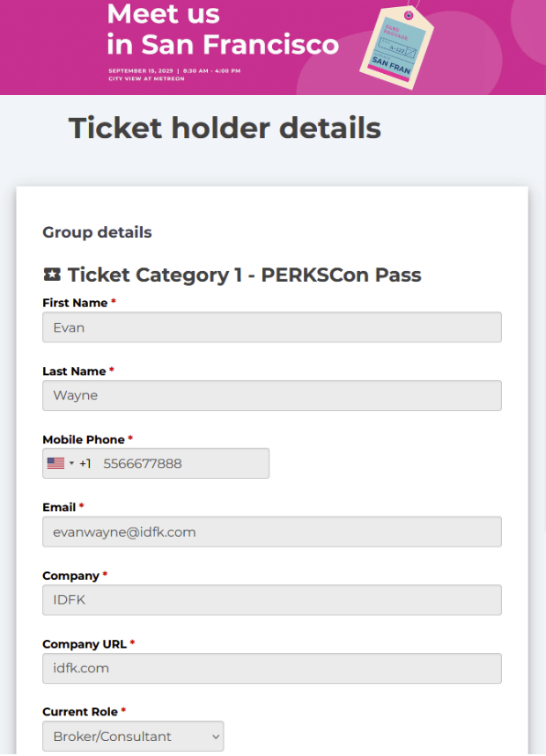Click the Current Role label
Image resolution: width=546 pixels, height=756 pixels.
pyautogui.click(x=80, y=712)
